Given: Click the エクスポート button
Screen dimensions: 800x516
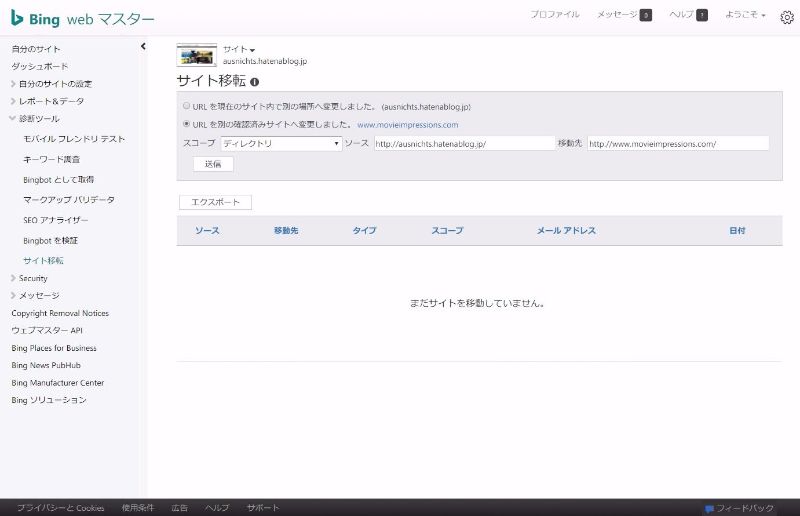Looking at the screenshot, I should pyautogui.click(x=215, y=202).
